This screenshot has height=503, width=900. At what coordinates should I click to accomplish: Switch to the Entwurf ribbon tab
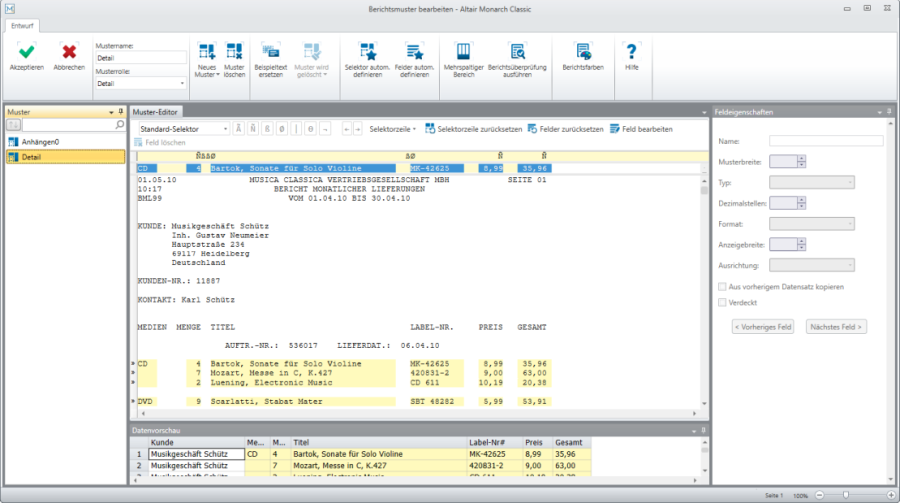point(21,26)
